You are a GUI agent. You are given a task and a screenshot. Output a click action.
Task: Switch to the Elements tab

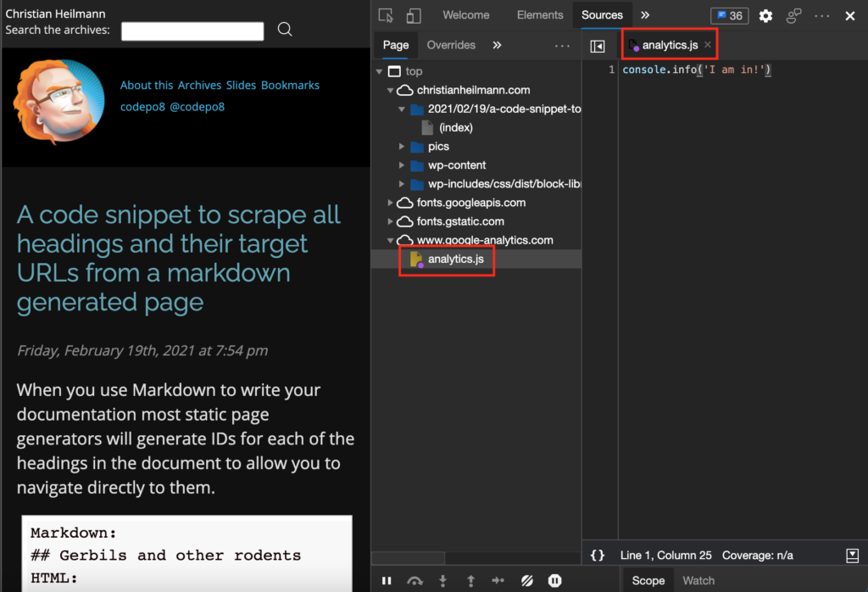coord(540,15)
